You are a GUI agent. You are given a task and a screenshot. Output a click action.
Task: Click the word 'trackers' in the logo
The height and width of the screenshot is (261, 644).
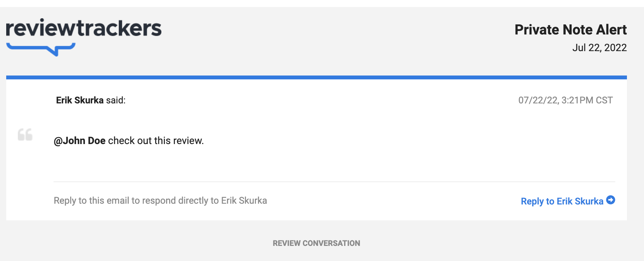119,28
